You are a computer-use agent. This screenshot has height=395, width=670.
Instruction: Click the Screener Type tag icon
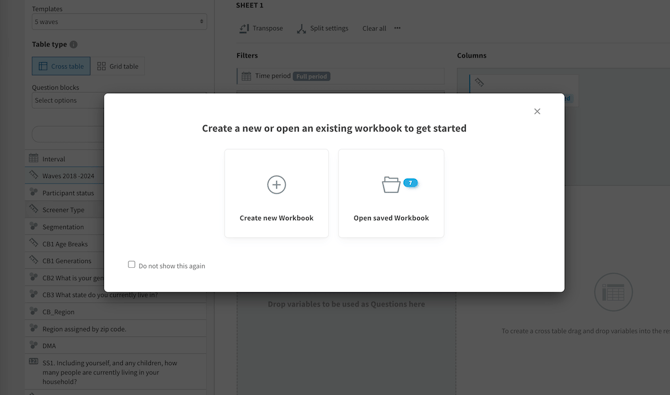33,209
